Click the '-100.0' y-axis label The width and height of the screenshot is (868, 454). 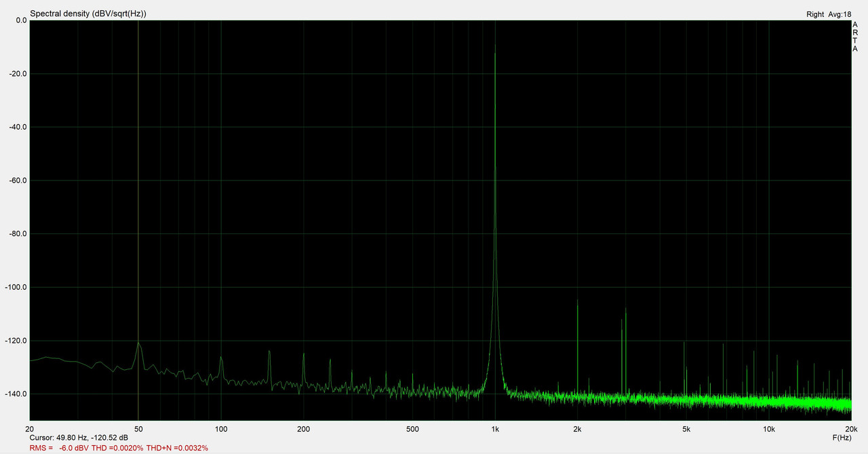pos(16,287)
